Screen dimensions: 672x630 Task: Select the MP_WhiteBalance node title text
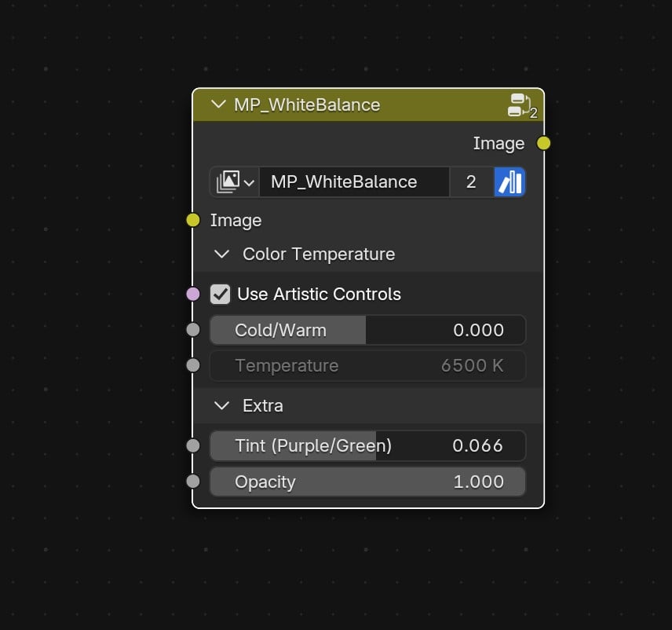click(307, 105)
